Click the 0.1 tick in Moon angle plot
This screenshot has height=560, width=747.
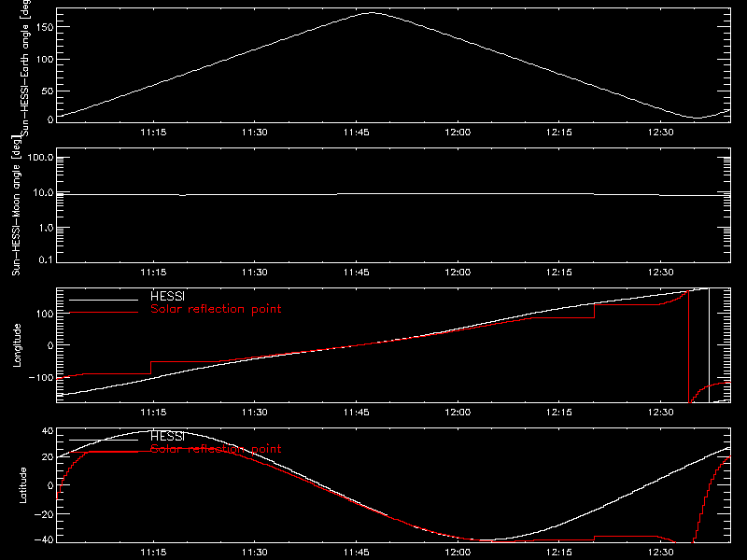point(46,260)
